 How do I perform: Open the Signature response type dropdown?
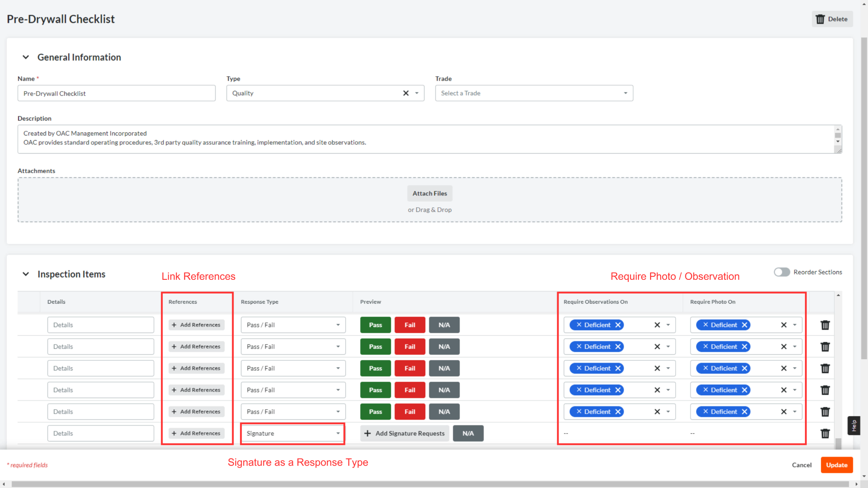(293, 433)
